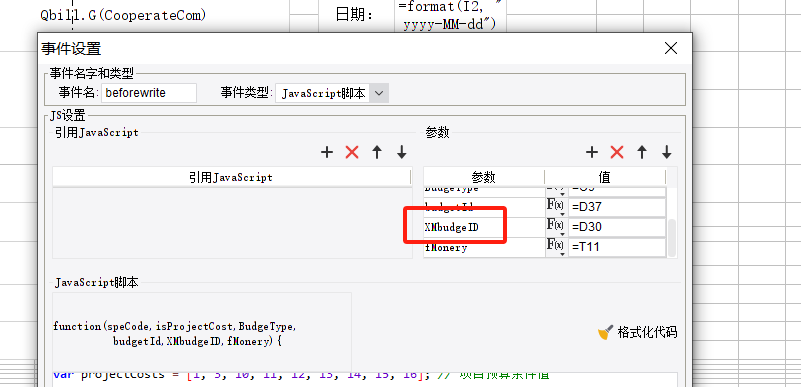Open the F(x) type dropdown for fMonery row
The width and height of the screenshot is (801, 387).
(556, 247)
